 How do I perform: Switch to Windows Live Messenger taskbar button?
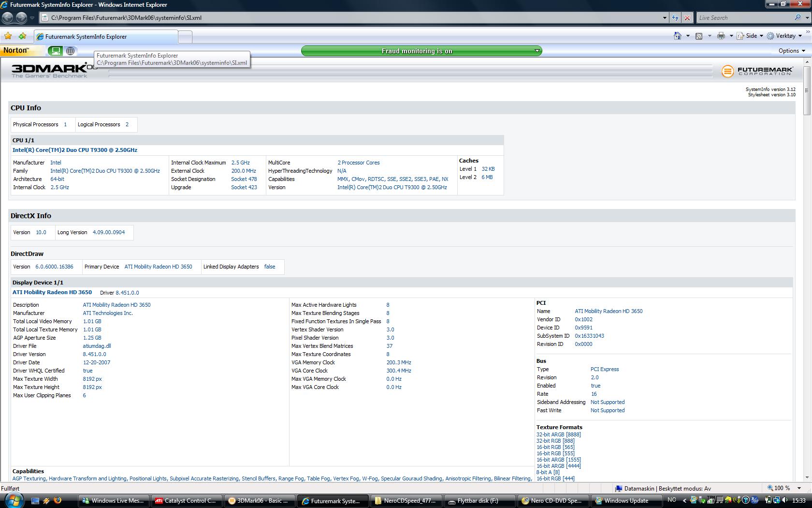click(114, 501)
